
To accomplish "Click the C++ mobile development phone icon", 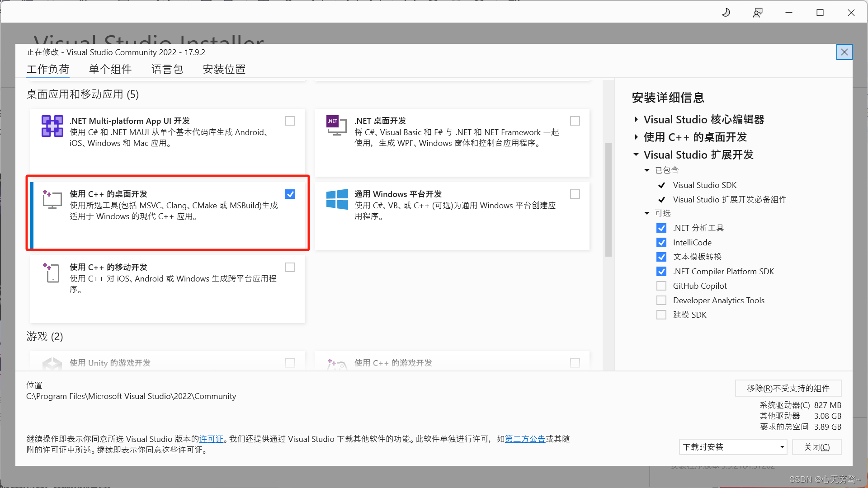I will pos(52,272).
